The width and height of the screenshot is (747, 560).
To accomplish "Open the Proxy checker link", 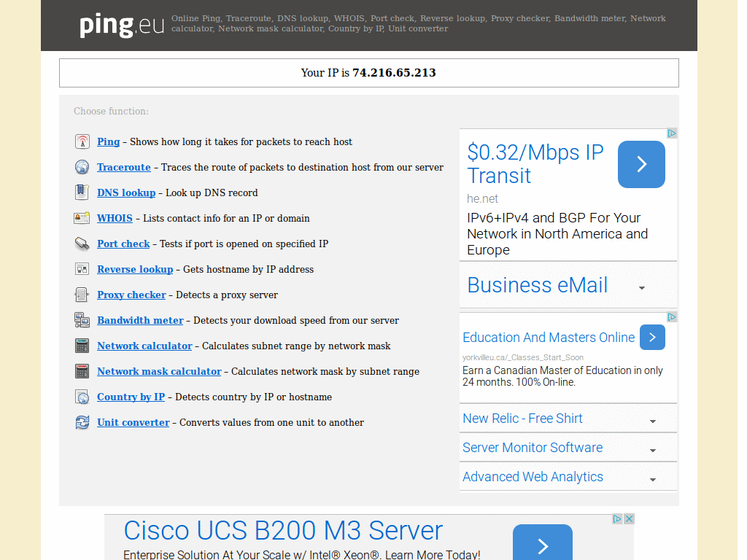I will tap(131, 295).
